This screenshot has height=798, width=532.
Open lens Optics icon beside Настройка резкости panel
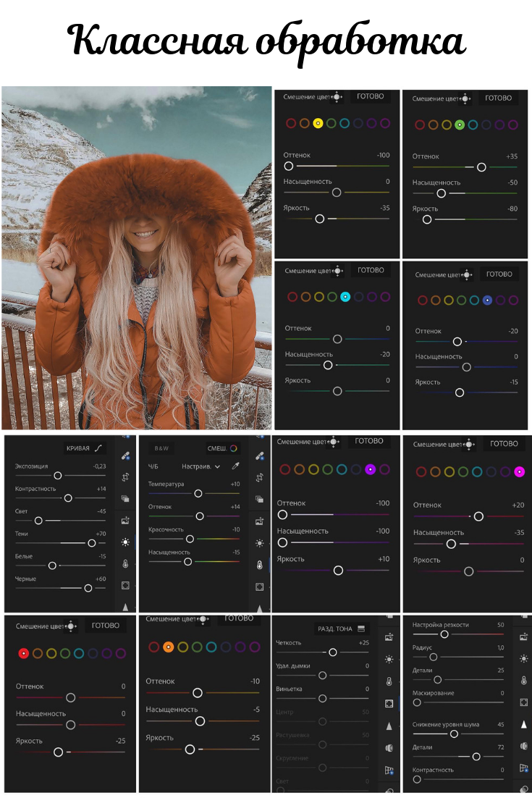pos(524,746)
